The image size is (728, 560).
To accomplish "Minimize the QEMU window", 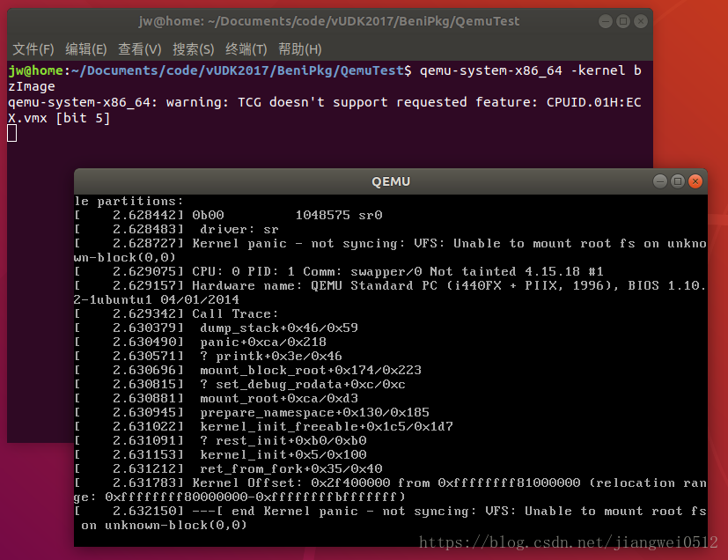I will click(x=659, y=181).
